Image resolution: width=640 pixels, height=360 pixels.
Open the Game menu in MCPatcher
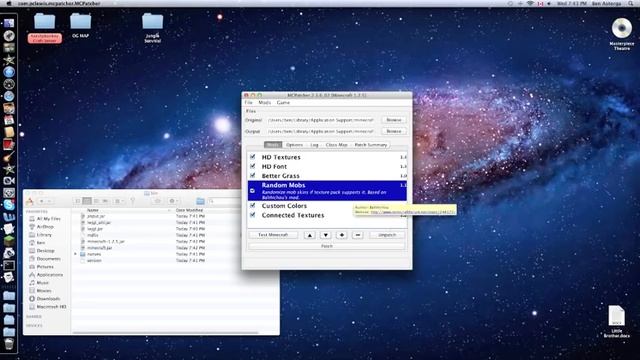tap(283, 103)
